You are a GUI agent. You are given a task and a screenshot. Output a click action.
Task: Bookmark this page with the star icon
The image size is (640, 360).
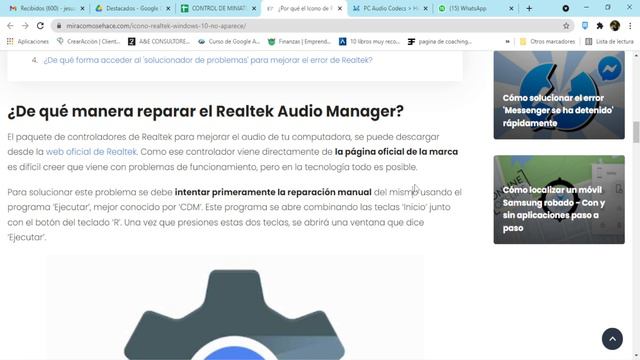pyautogui.click(x=566, y=26)
